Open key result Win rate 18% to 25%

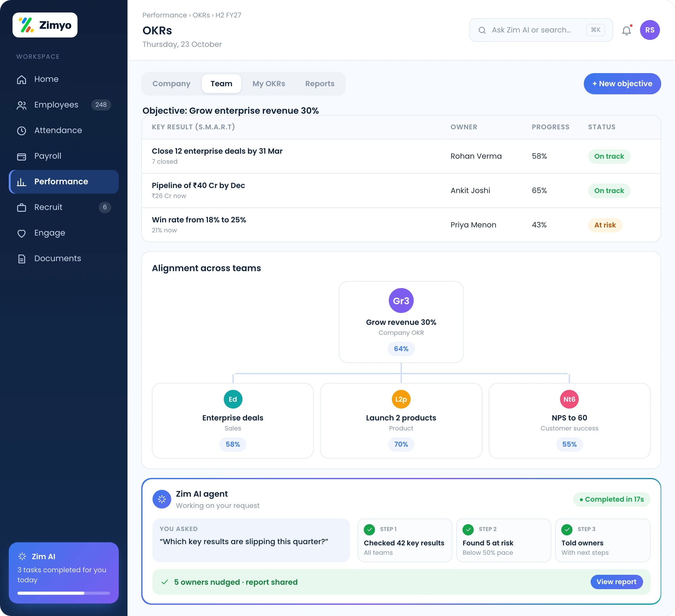pyautogui.click(x=401, y=225)
